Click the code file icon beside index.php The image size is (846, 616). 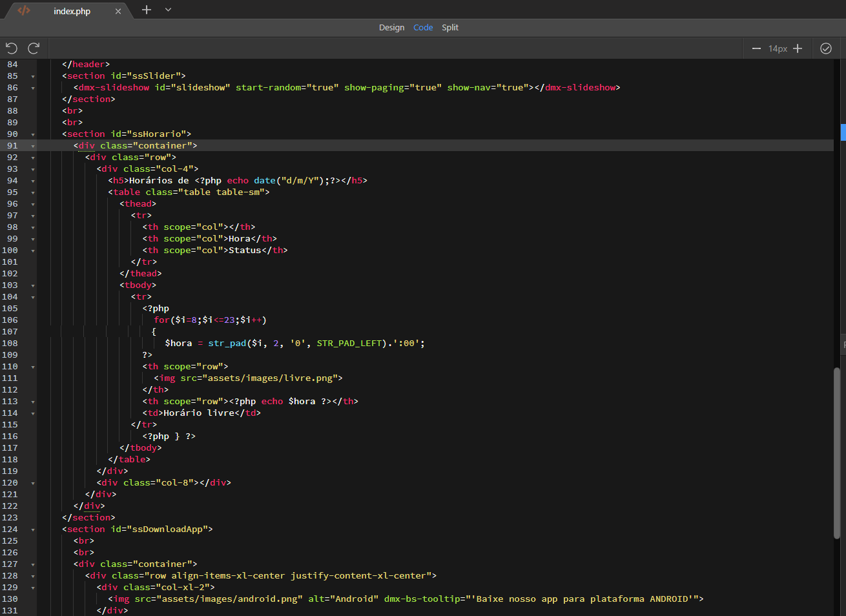click(24, 10)
